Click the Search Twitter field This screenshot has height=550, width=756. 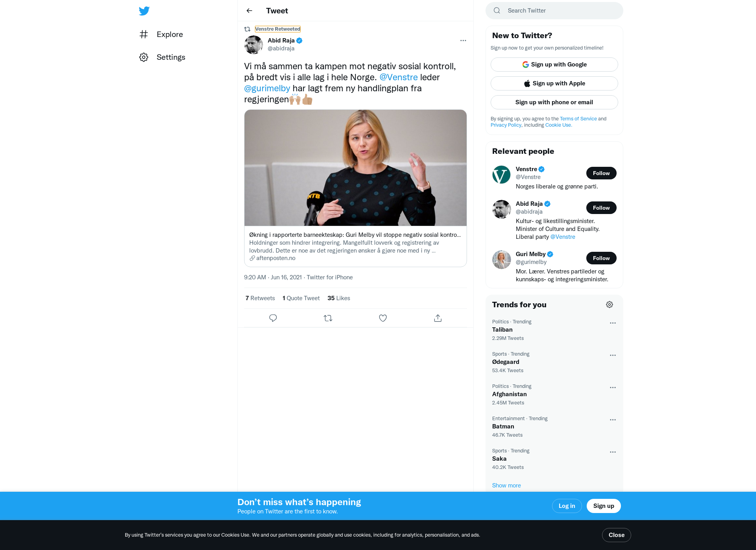pyautogui.click(x=554, y=11)
